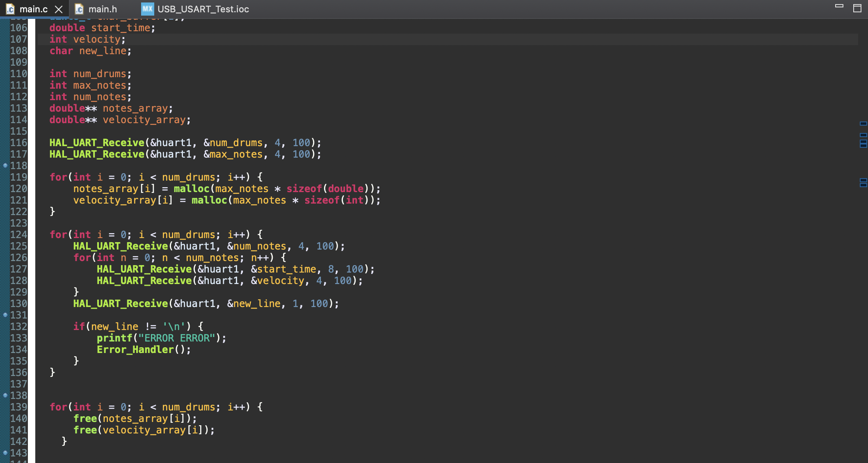This screenshot has width=868, height=463.
Task: Click the gutter marker at line 138
Action: pyautogui.click(x=5, y=395)
